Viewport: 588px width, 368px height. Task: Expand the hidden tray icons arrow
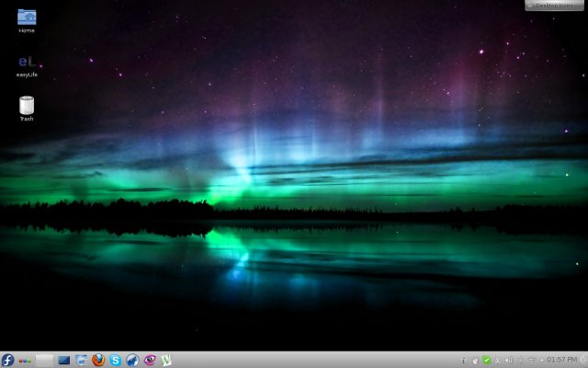[541, 361]
